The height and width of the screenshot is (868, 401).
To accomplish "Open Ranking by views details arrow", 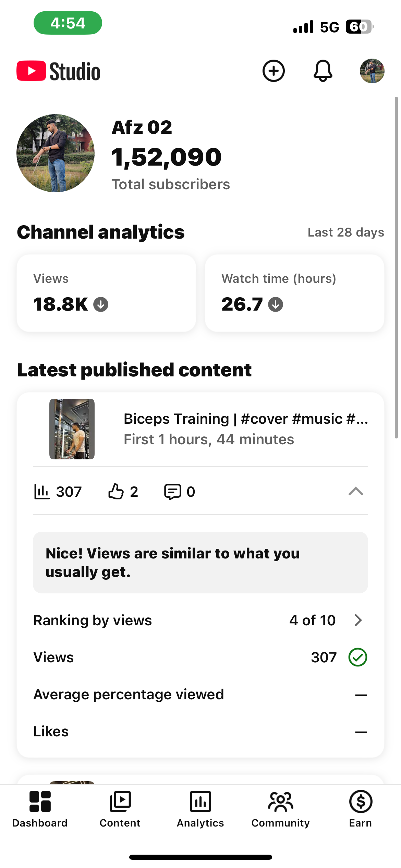I will (x=358, y=620).
